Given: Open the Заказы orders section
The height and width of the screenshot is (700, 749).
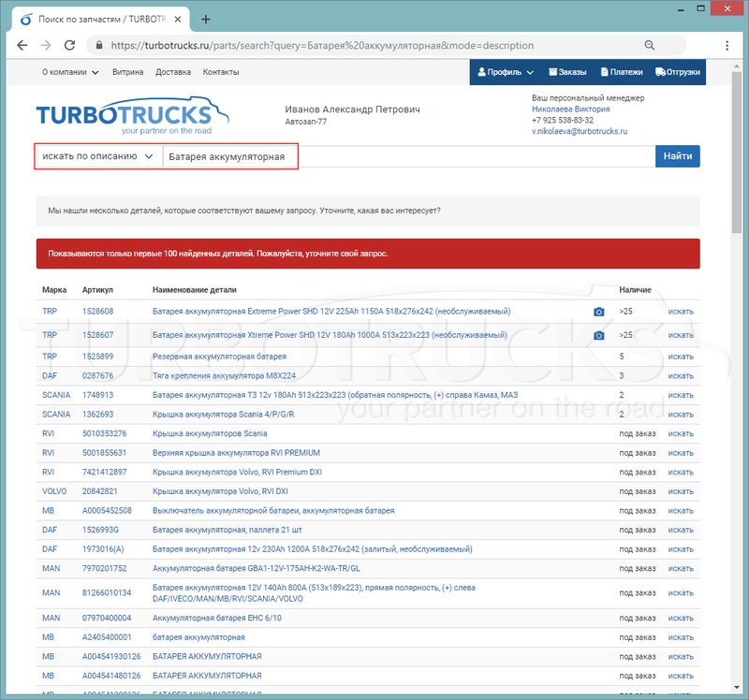Looking at the screenshot, I should pos(567,72).
